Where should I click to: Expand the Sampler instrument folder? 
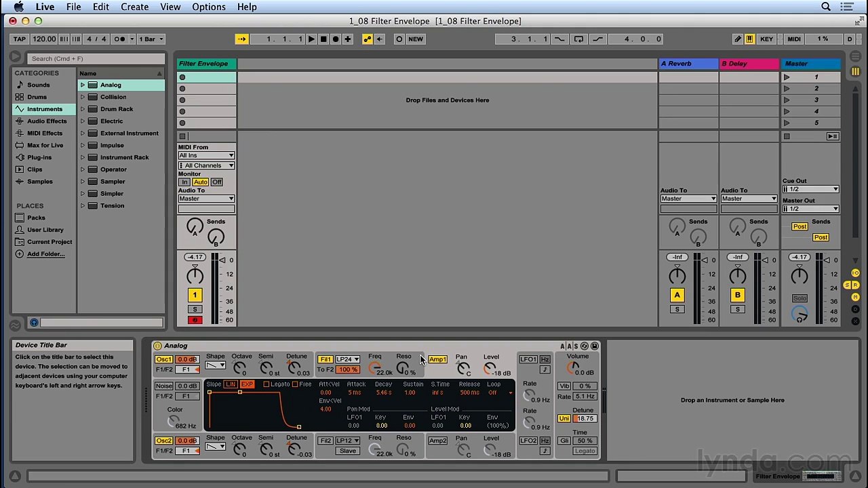(83, 182)
